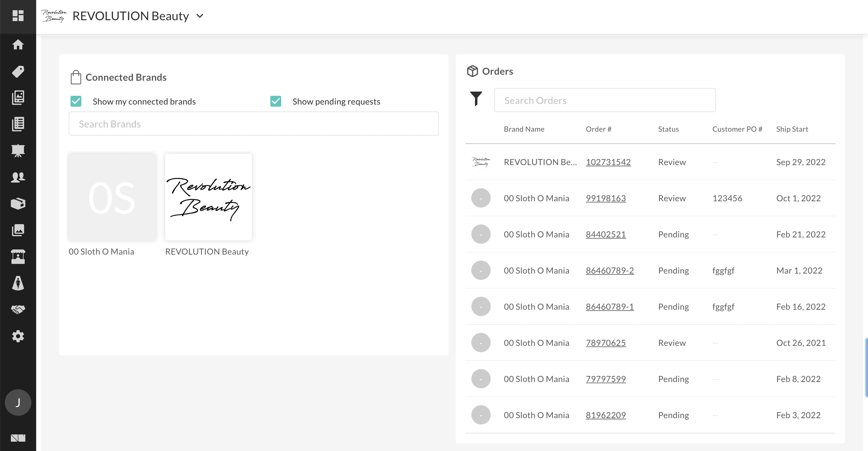This screenshot has width=868, height=451.
Task: Click the Revolution Beauty logo in the top header
Action: tap(54, 16)
